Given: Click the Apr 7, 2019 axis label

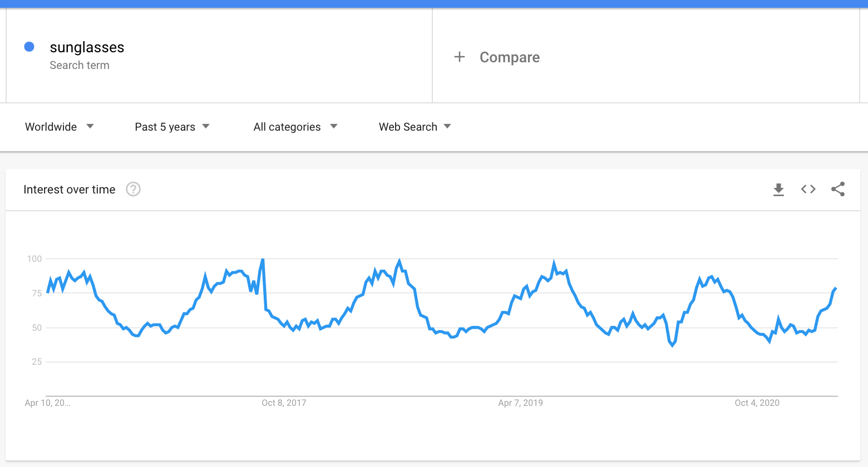Looking at the screenshot, I should [520, 403].
